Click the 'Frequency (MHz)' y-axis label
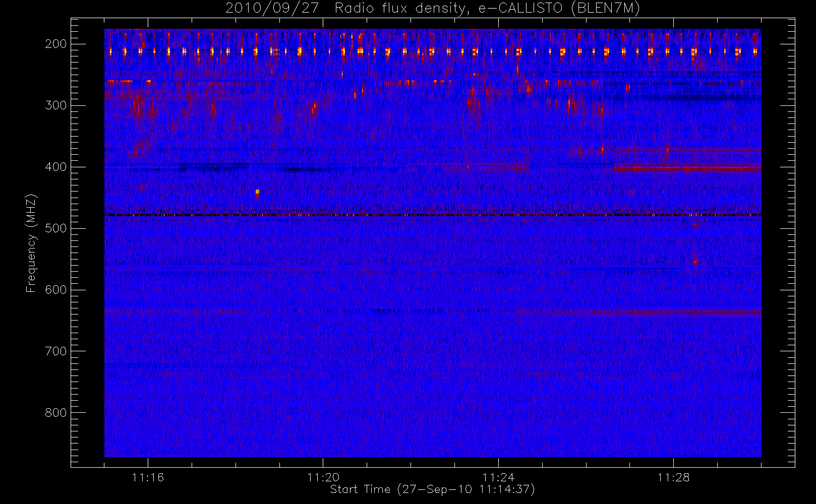The width and height of the screenshot is (816, 504). pyautogui.click(x=31, y=243)
